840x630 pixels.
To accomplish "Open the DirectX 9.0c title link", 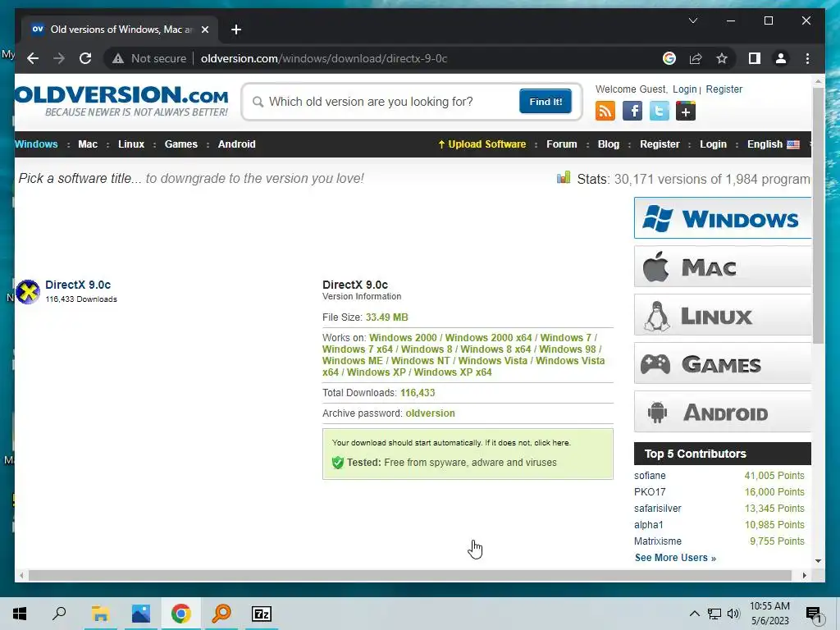I will (78, 285).
